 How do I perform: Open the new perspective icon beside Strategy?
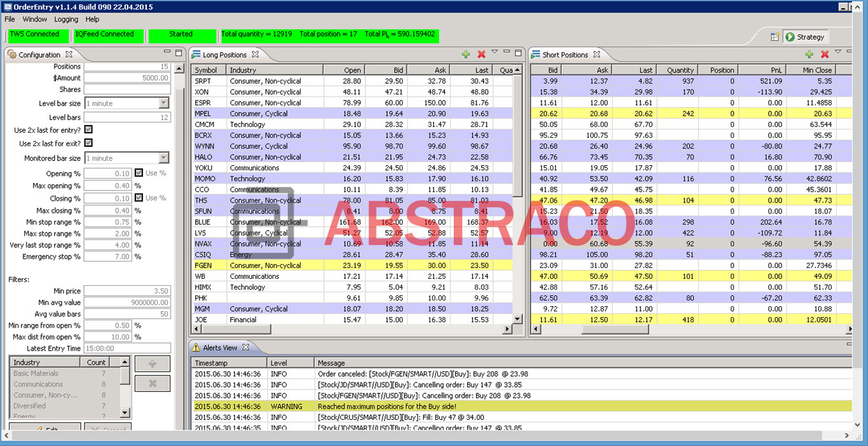[x=775, y=36]
